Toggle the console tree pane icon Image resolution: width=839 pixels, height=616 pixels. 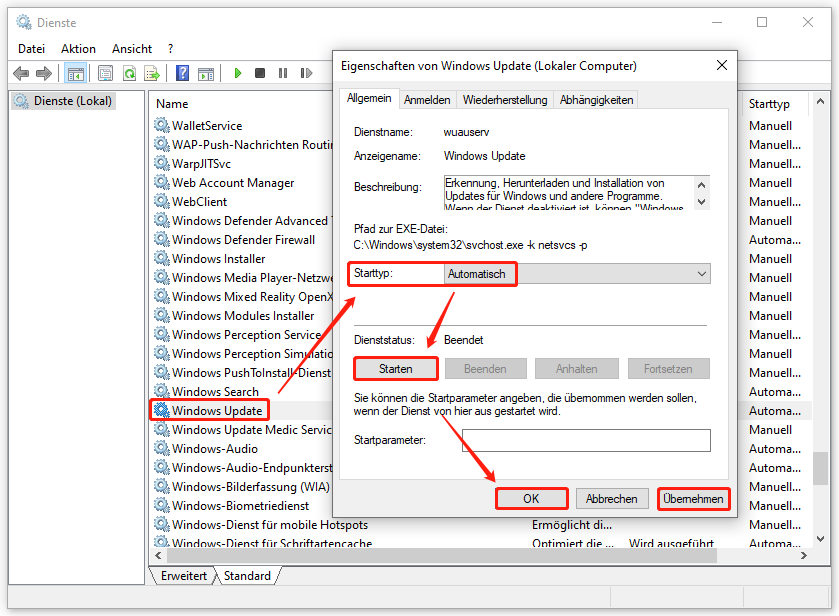76,72
